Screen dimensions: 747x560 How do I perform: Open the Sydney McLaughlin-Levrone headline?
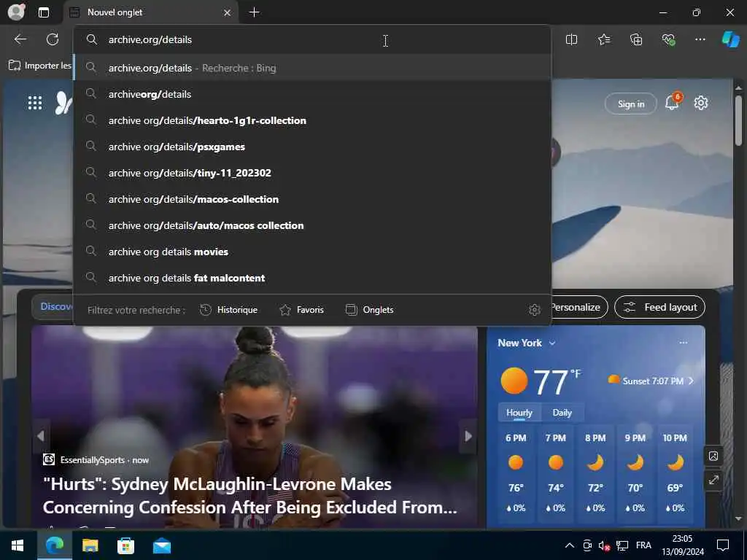(250, 496)
